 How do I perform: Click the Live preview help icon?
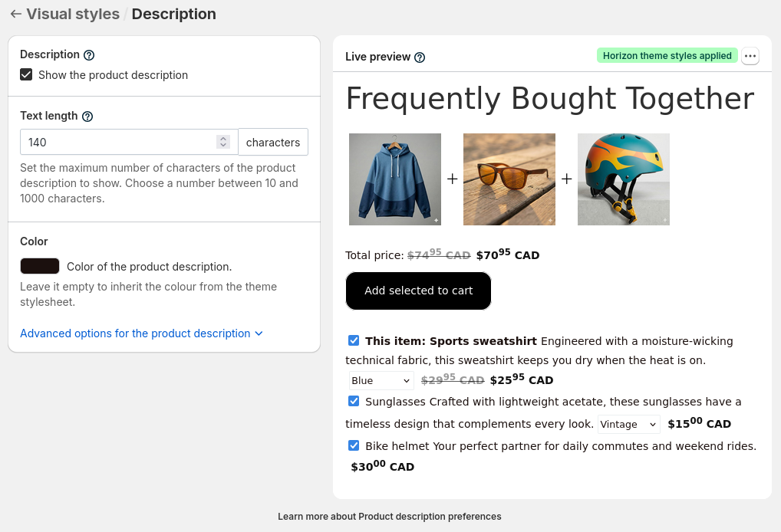click(420, 57)
